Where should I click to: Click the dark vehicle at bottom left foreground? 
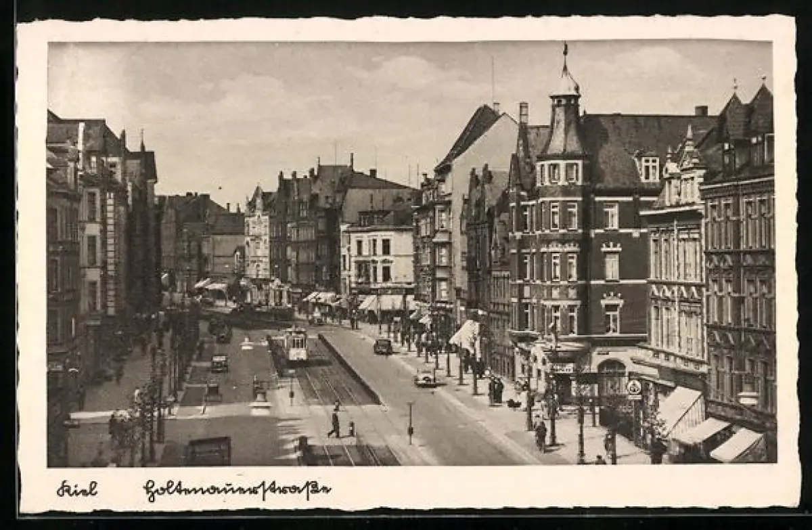click(208, 451)
